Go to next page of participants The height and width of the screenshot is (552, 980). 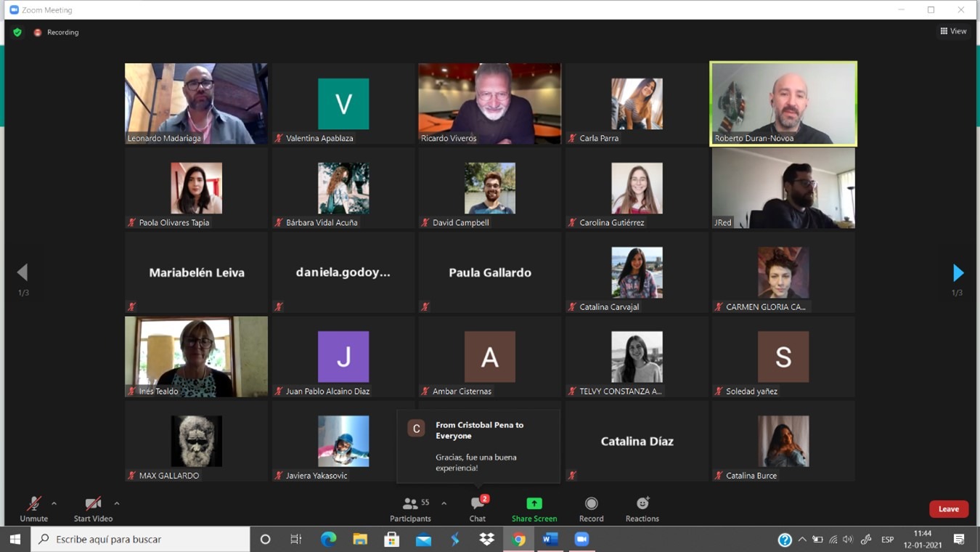click(957, 273)
